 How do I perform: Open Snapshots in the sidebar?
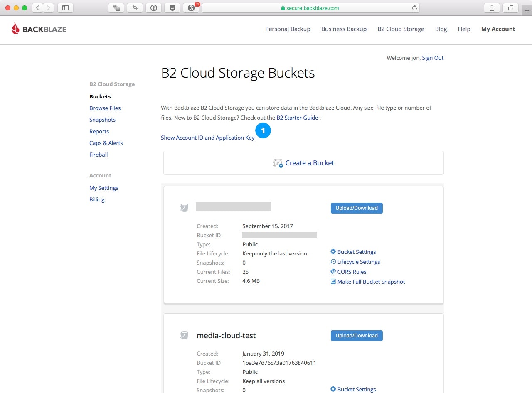(x=102, y=120)
